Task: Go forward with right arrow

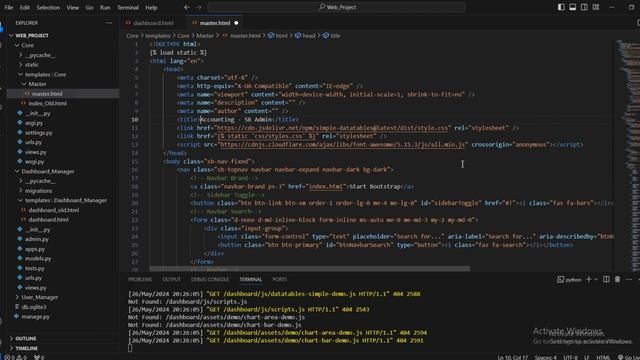Action: [198, 7]
